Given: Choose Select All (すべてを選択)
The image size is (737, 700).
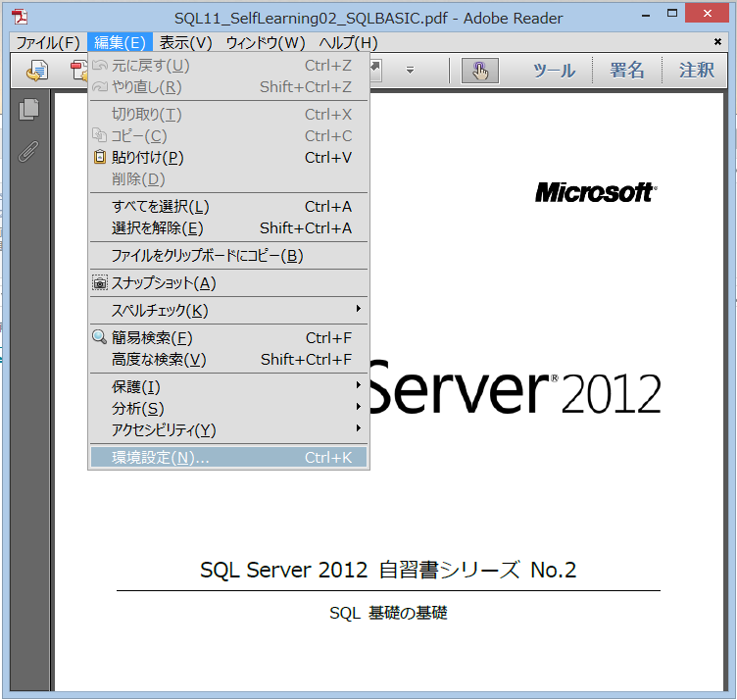Looking at the screenshot, I should point(161,207).
